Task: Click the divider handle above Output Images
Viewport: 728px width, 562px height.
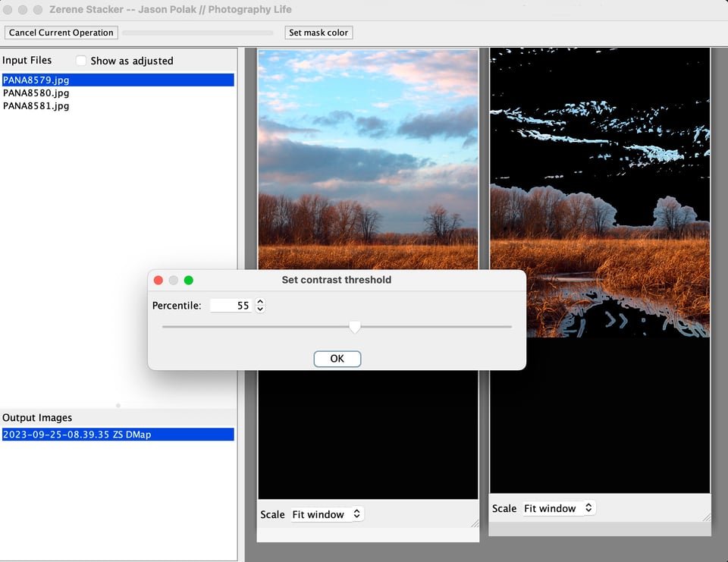Action: click(118, 406)
